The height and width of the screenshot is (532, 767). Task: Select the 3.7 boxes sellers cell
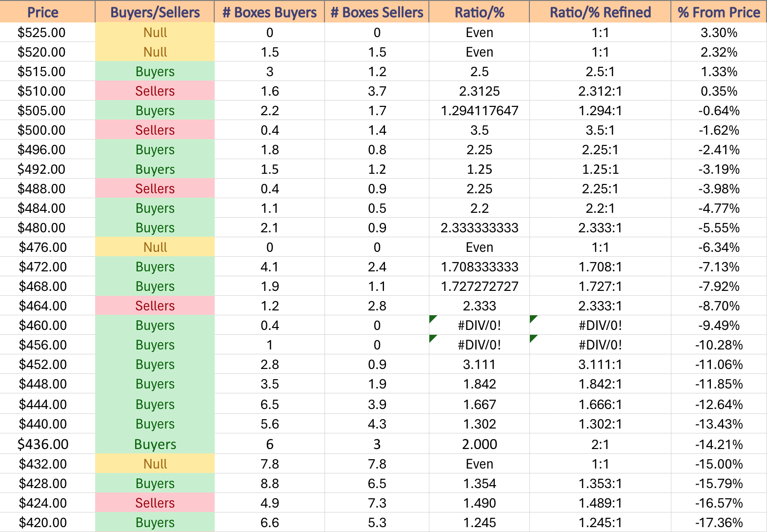pos(377,91)
